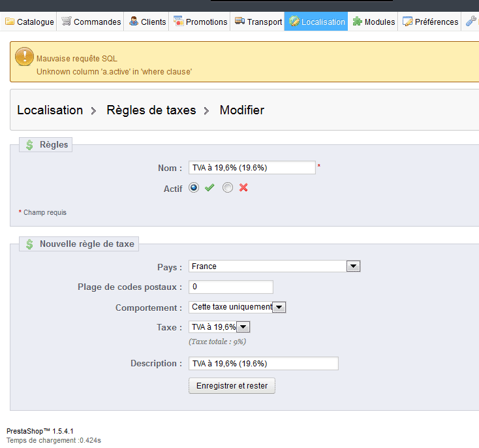
Task: Click the green check icon beside Actif
Action: (209, 187)
